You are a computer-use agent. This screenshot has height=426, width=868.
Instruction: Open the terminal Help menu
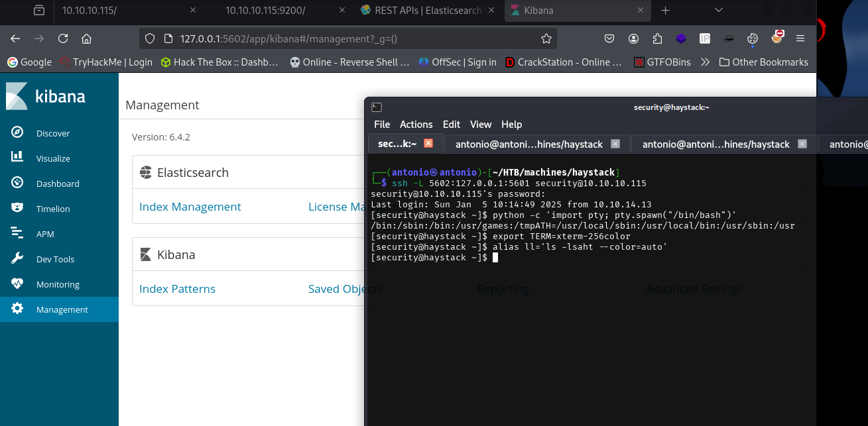[x=511, y=125]
